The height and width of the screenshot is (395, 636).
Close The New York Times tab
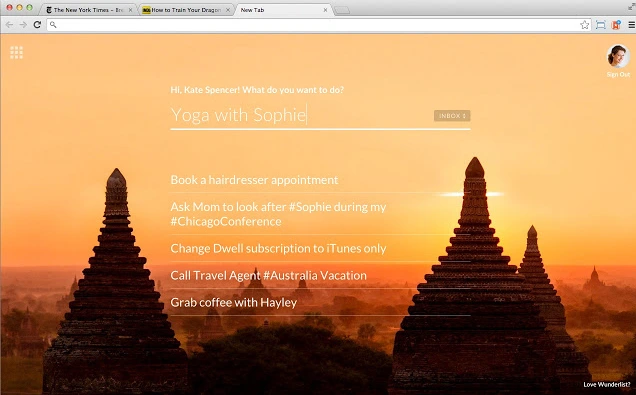[130, 10]
